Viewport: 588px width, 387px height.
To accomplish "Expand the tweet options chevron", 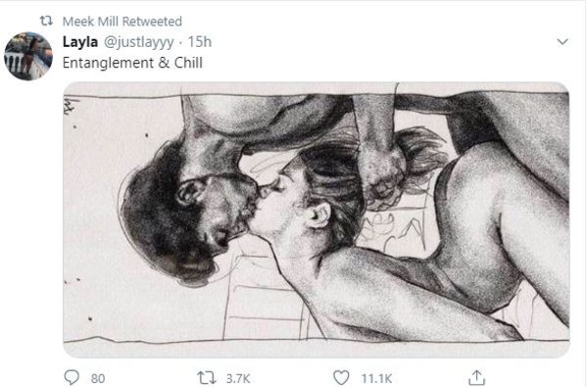I will (563, 41).
